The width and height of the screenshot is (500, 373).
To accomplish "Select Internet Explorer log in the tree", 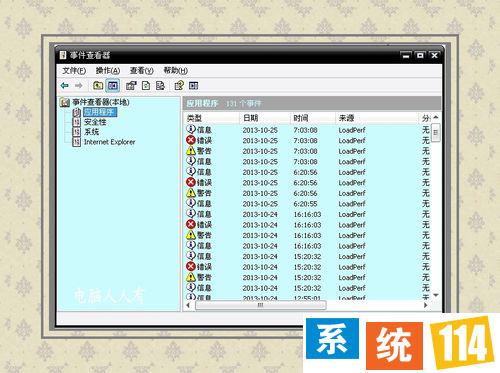I will point(109,142).
